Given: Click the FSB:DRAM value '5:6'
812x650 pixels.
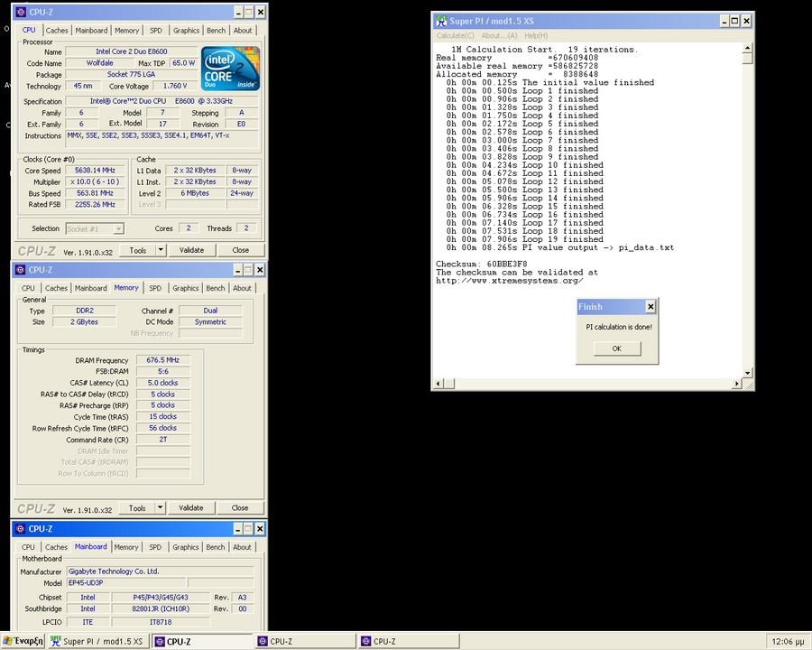Looking at the screenshot, I should (x=163, y=371).
